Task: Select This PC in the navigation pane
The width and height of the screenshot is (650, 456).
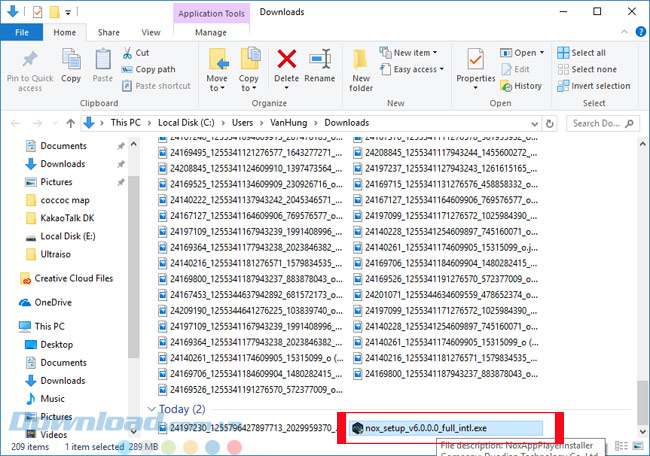Action: coord(41,327)
